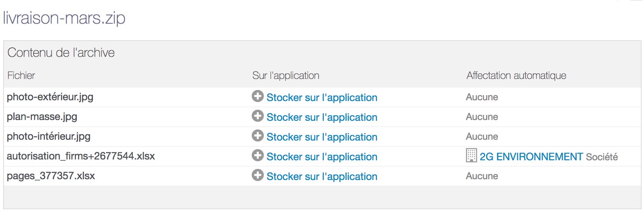
Task: Store plan-masse.jpg via Stocker sur l'application link
Action: (x=322, y=117)
